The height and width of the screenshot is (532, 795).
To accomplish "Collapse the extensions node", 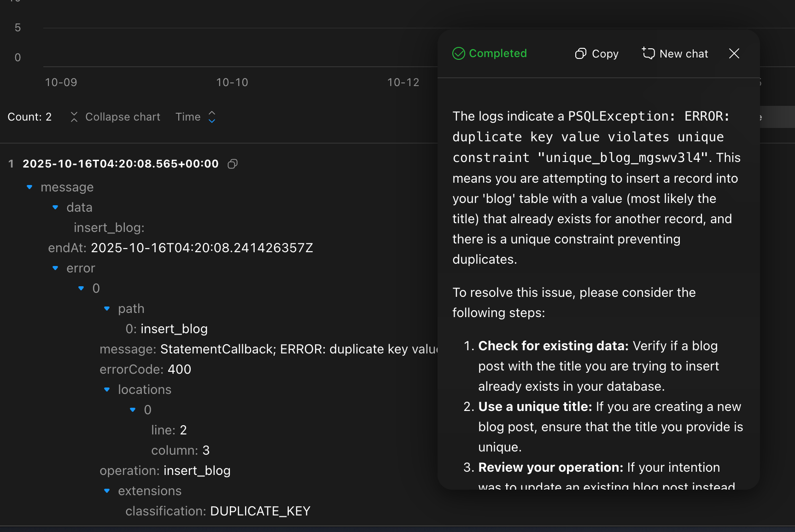I will point(107,491).
